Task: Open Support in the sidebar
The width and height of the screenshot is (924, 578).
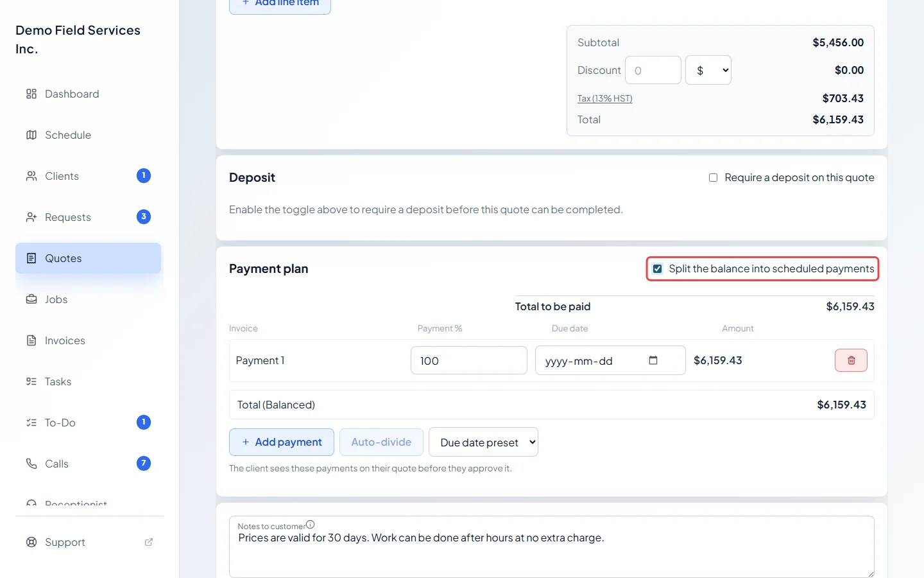Action: [x=88, y=542]
